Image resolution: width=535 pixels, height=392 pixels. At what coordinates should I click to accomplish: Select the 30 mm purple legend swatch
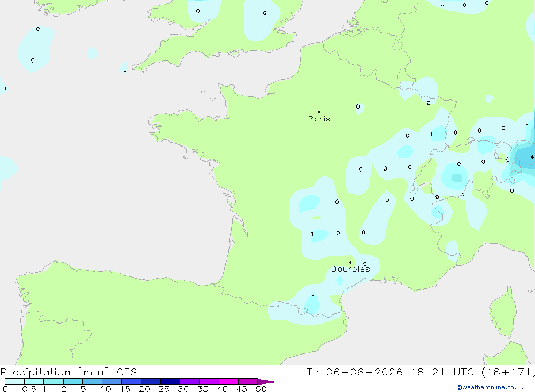tap(189, 381)
